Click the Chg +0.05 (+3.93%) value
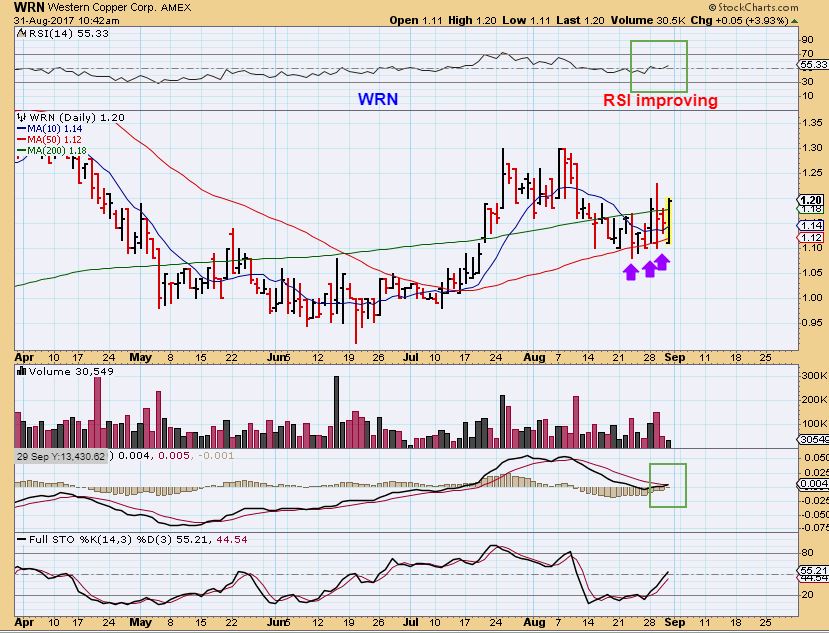This screenshot has width=829, height=633. point(740,21)
